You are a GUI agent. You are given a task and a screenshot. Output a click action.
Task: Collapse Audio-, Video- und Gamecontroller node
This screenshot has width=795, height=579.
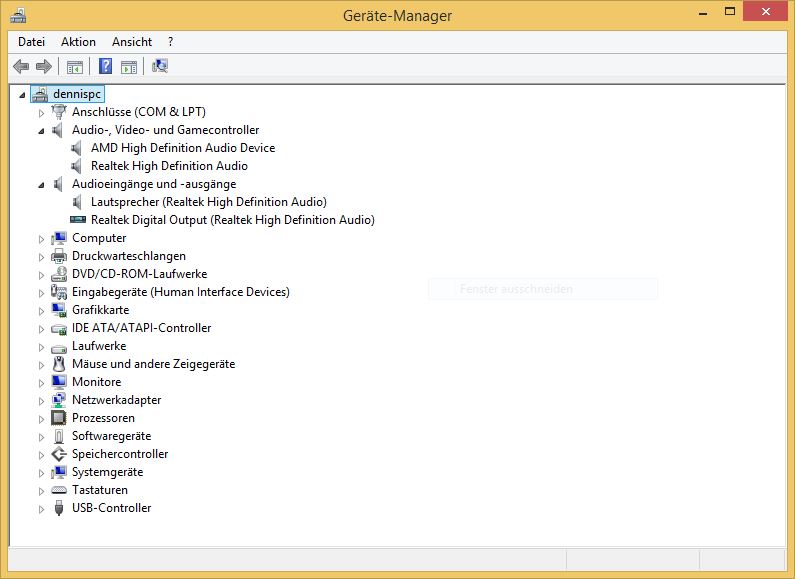click(x=41, y=131)
